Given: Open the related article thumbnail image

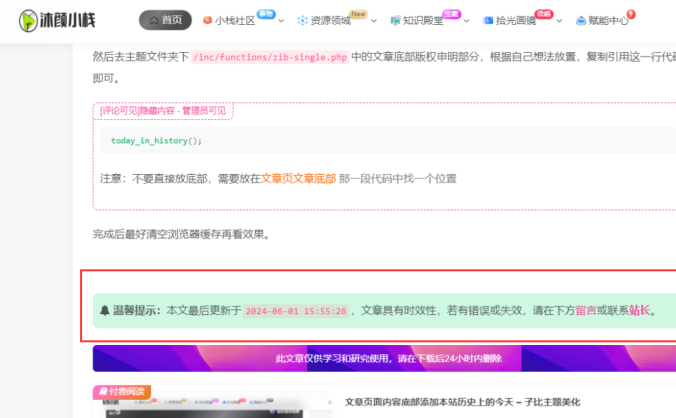Looking at the screenshot, I should (212, 402).
